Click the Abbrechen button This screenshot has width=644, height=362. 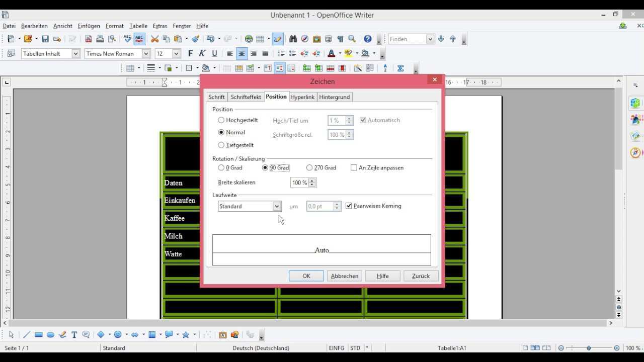(x=344, y=276)
